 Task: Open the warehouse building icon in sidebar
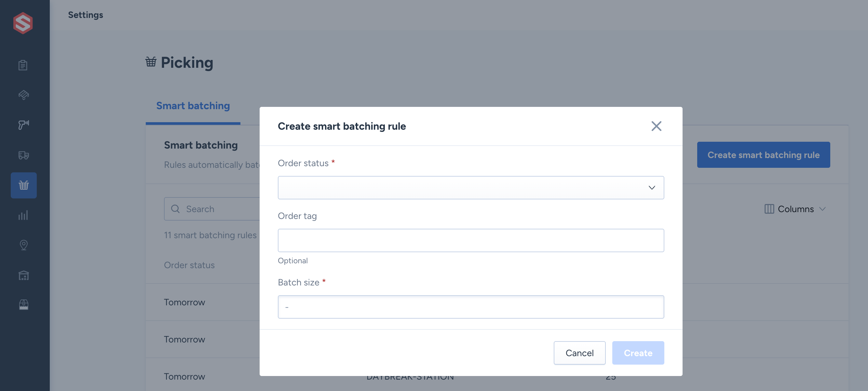pyautogui.click(x=23, y=275)
